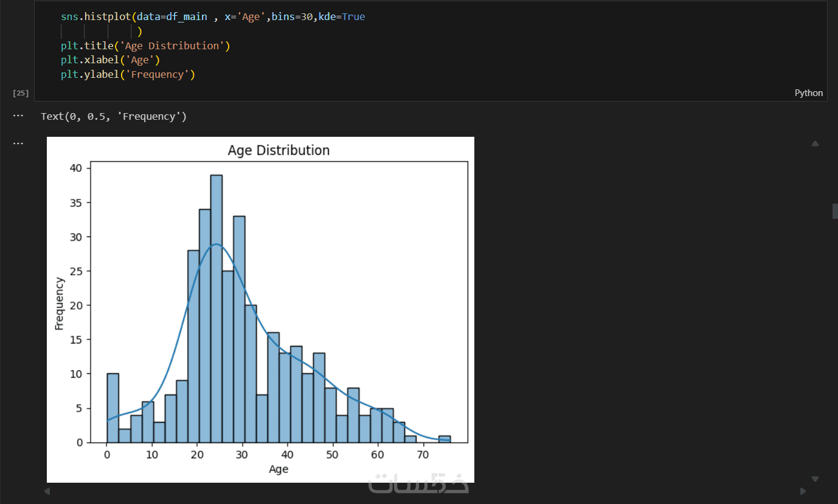Screen dimensions: 838x504
Task: Click the Text(0, 0.5, 'Frequency') output text
Action: pyautogui.click(x=114, y=116)
